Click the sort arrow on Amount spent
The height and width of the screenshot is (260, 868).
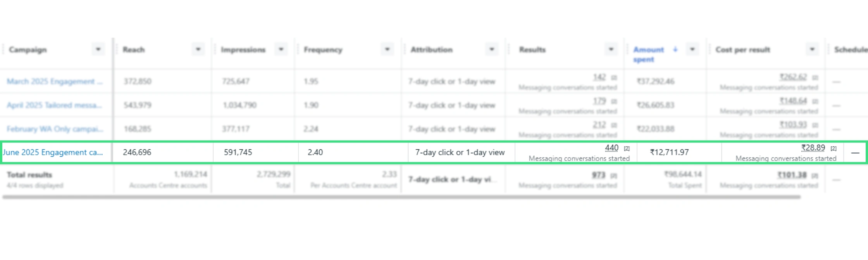coord(675,50)
